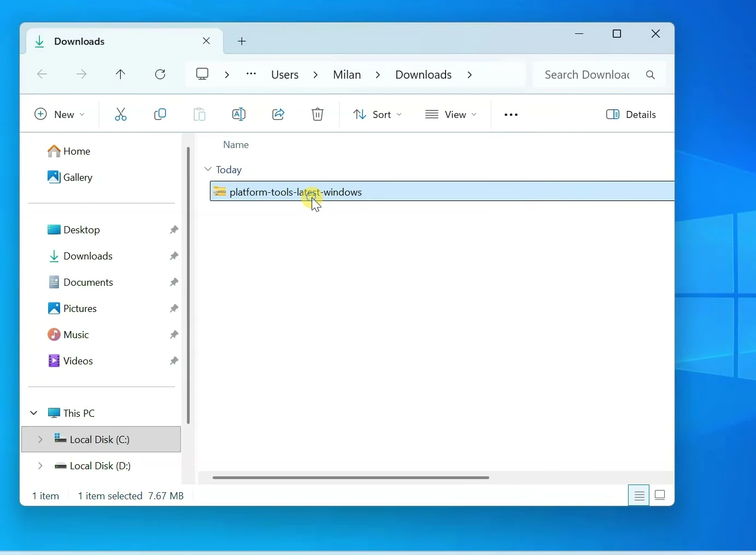Click the This PC monitor icon in address bar
The width and height of the screenshot is (756, 555).
[x=202, y=74]
